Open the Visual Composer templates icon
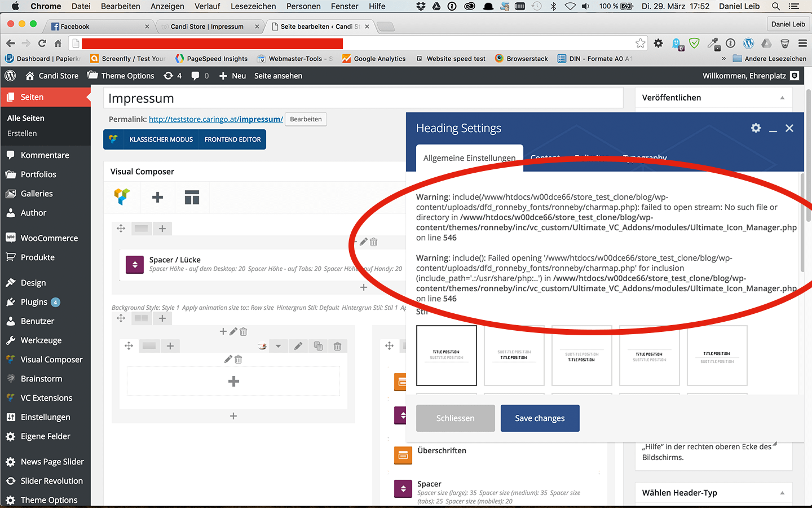812x508 pixels. point(192,197)
